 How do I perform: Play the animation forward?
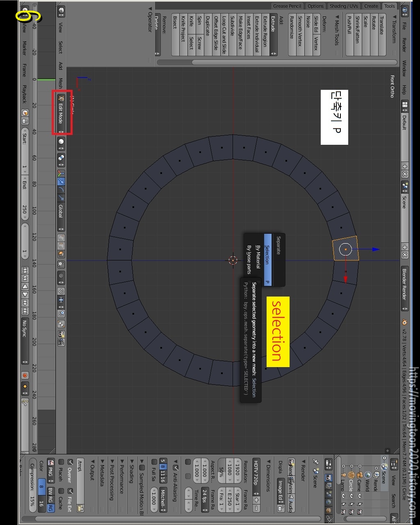tap(25, 294)
